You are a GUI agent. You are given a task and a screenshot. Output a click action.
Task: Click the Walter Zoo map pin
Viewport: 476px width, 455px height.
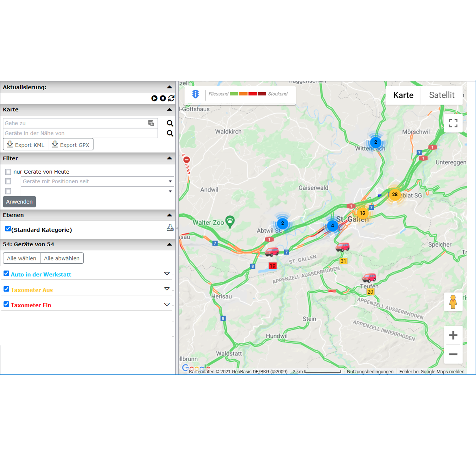[x=230, y=222]
